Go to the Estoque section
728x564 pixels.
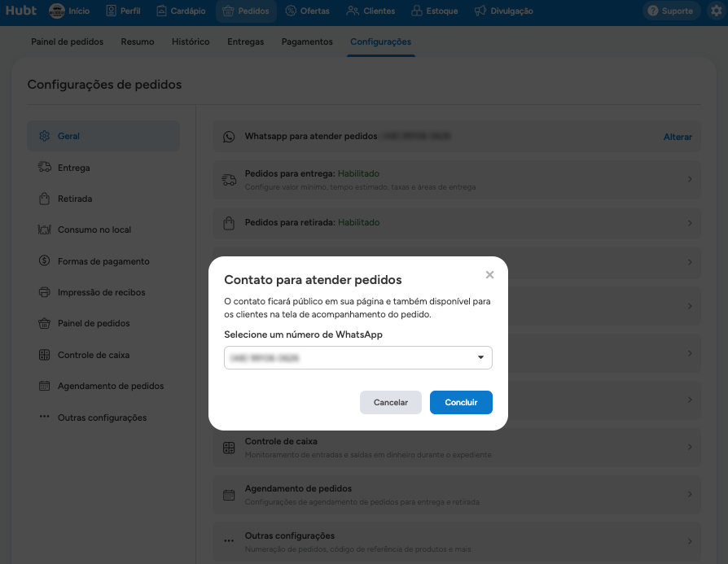[435, 11]
